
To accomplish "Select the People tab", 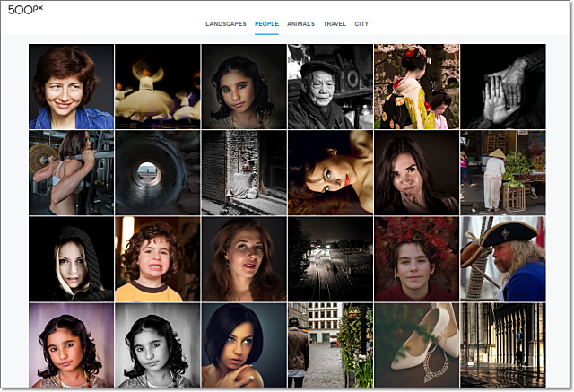I will [x=266, y=24].
